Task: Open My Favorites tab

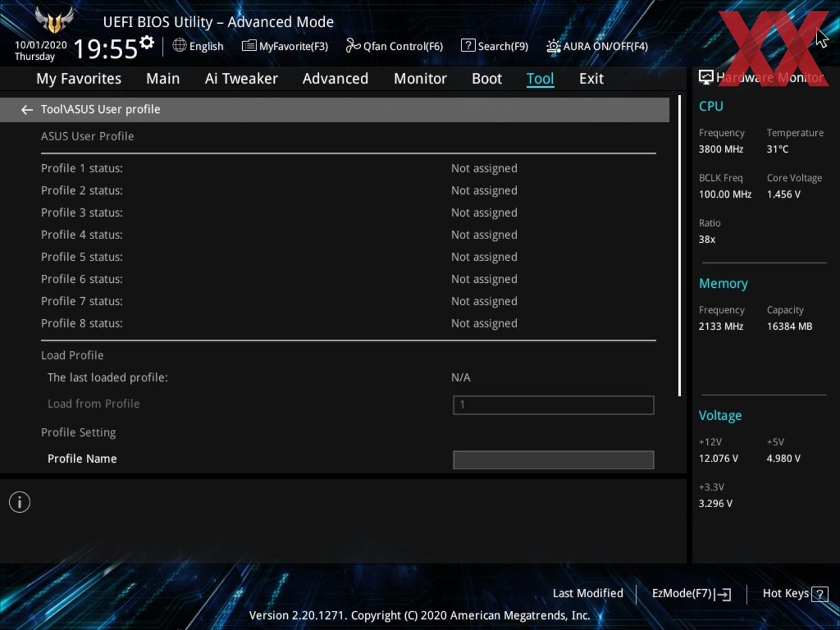Action: 78,78
